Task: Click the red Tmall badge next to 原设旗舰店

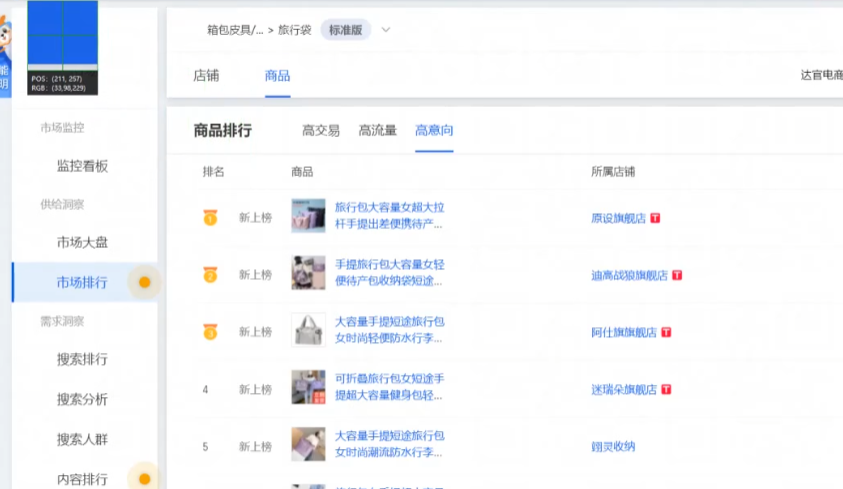Action: point(656,218)
